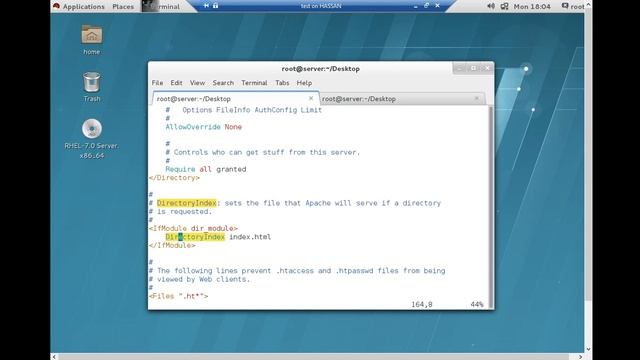Image resolution: width=640 pixels, height=360 pixels.
Task: Click 'index.html' after DirectoryIndex
Action: [250, 237]
